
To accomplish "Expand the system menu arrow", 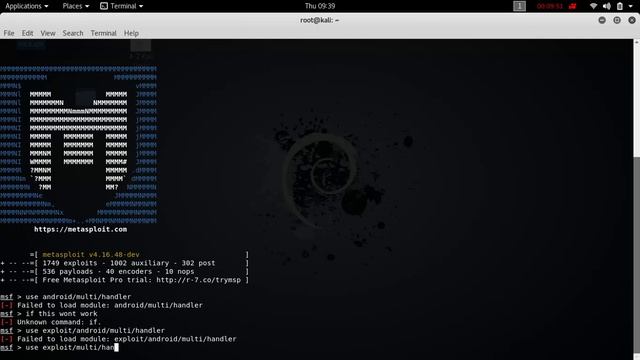I will click(x=631, y=6).
